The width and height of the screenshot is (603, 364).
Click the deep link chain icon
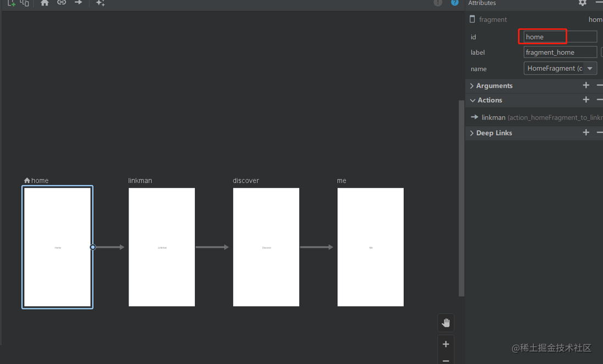62,2
